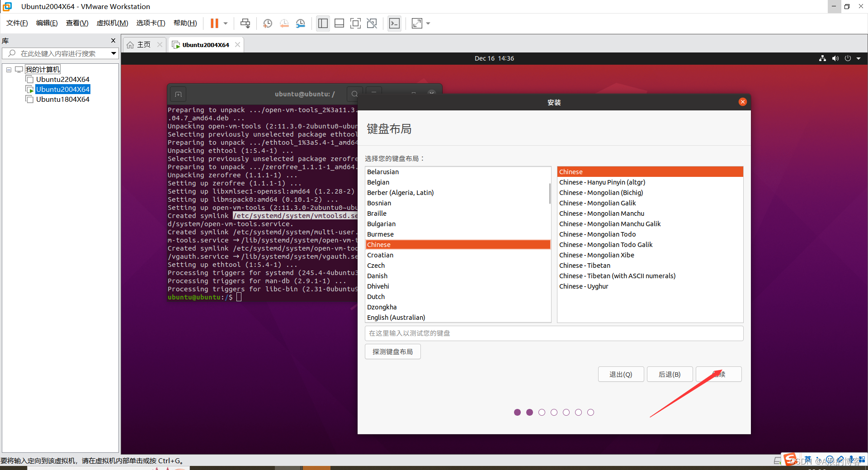Open the virtual console view
Screen dimensions: 868x470
click(x=394, y=23)
